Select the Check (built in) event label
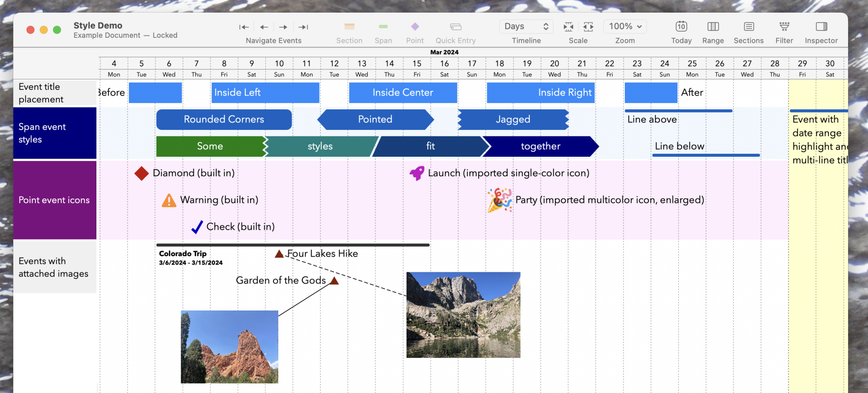Image resolution: width=868 pixels, height=393 pixels. (x=241, y=227)
